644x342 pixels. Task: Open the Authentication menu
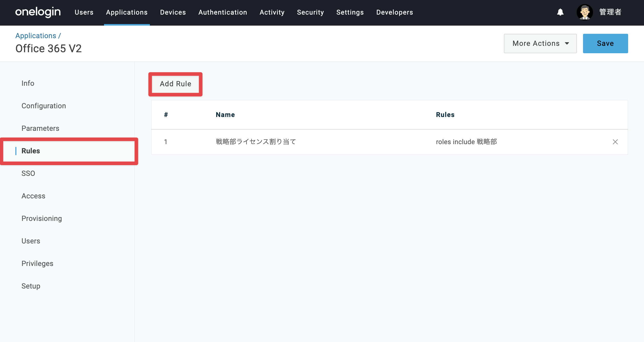click(223, 12)
